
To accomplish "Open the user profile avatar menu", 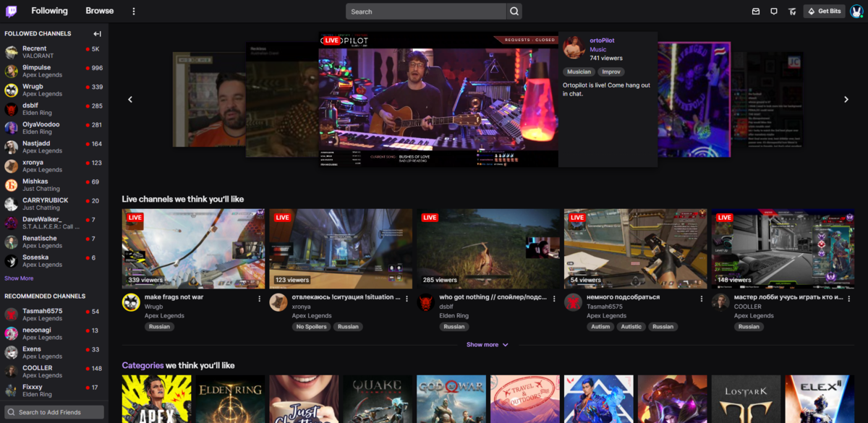I will (x=856, y=11).
